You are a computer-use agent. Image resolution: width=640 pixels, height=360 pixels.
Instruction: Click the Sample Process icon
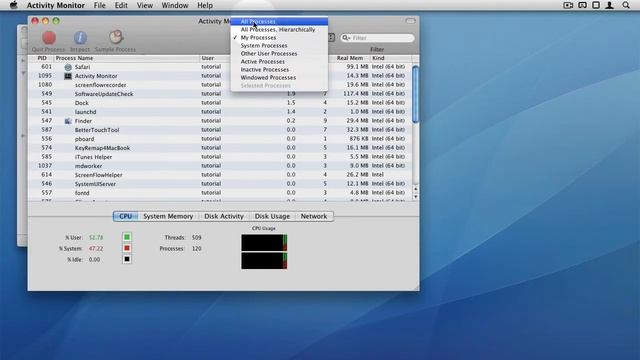[x=116, y=37]
